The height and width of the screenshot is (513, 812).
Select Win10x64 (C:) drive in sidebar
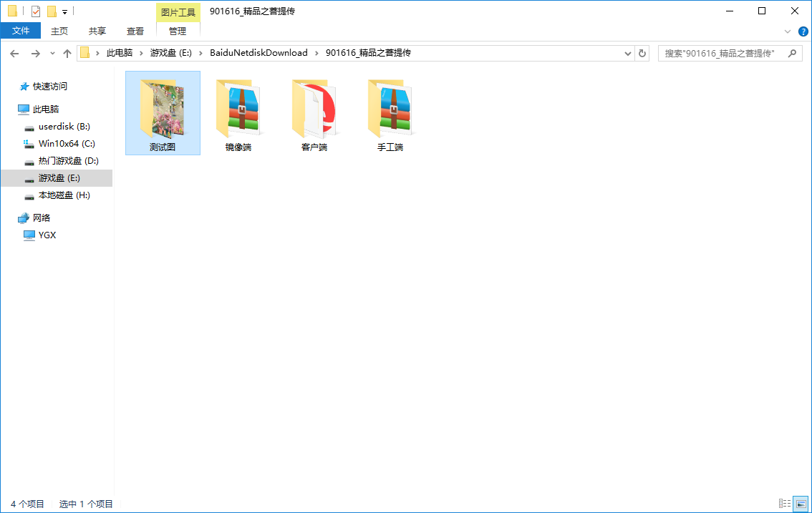click(x=66, y=143)
